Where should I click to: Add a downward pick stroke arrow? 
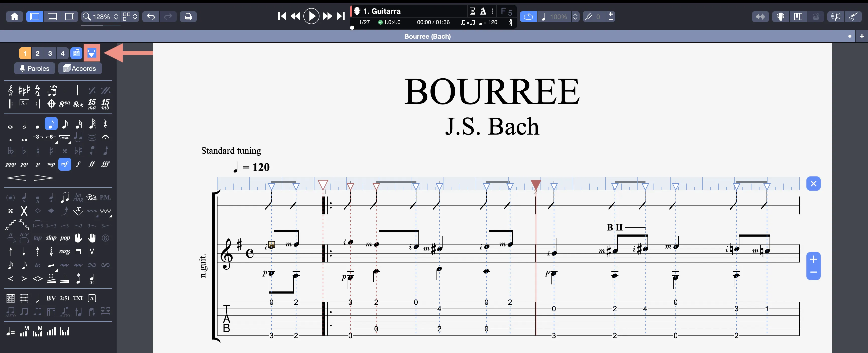[24, 251]
